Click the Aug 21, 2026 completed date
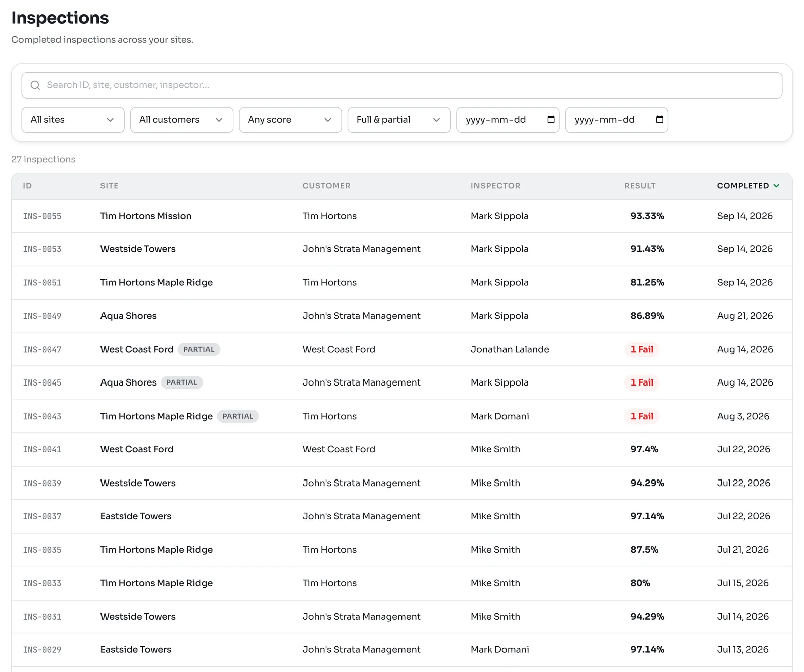The height and width of the screenshot is (672, 804). [745, 316]
